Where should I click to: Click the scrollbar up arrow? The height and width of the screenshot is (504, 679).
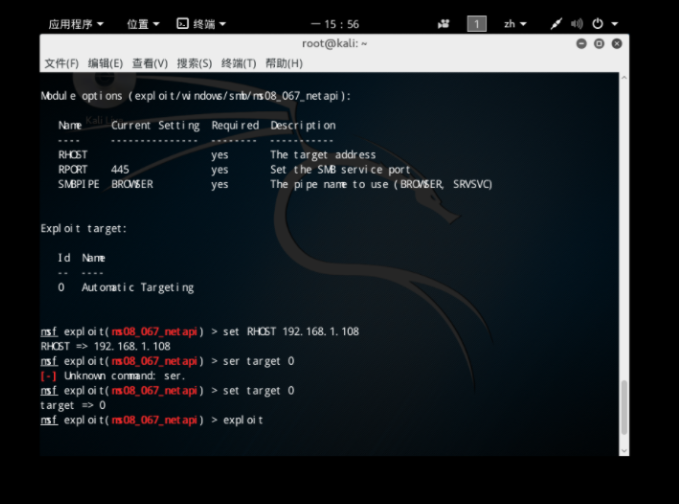[624, 78]
